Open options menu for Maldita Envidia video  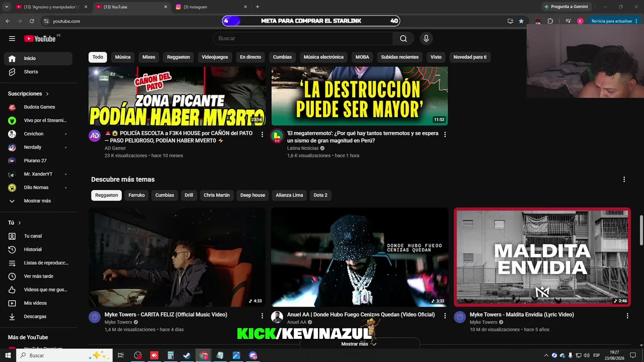pos(627,316)
